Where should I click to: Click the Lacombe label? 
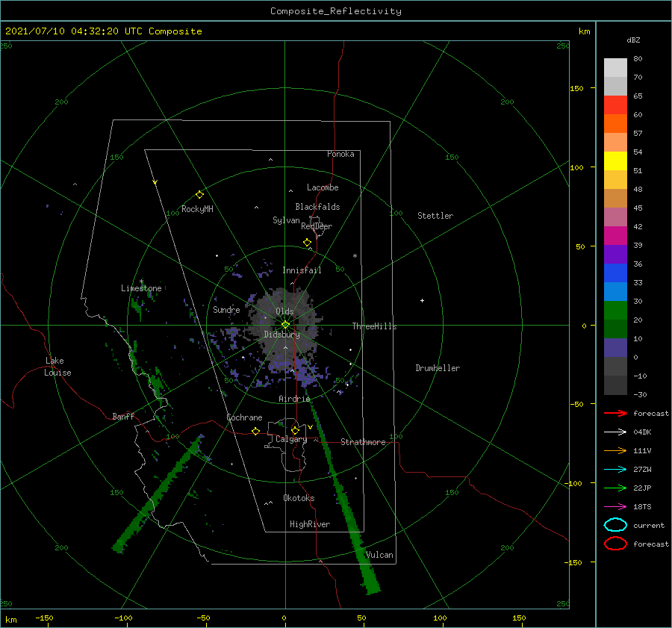click(x=323, y=187)
